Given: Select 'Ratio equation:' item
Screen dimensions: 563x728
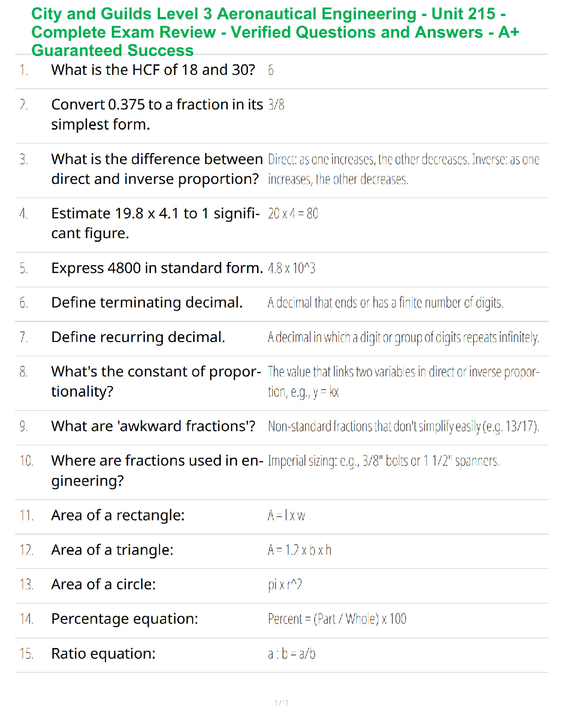Looking at the screenshot, I should pos(103,654).
